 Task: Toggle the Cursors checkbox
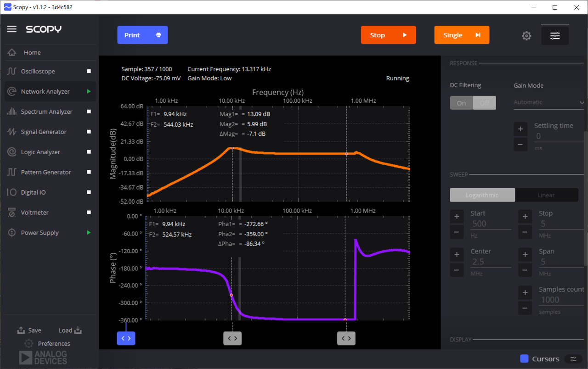524,359
